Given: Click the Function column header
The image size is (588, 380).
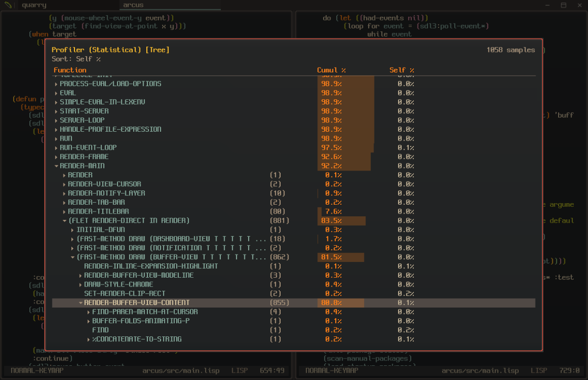Looking at the screenshot, I should (70, 70).
